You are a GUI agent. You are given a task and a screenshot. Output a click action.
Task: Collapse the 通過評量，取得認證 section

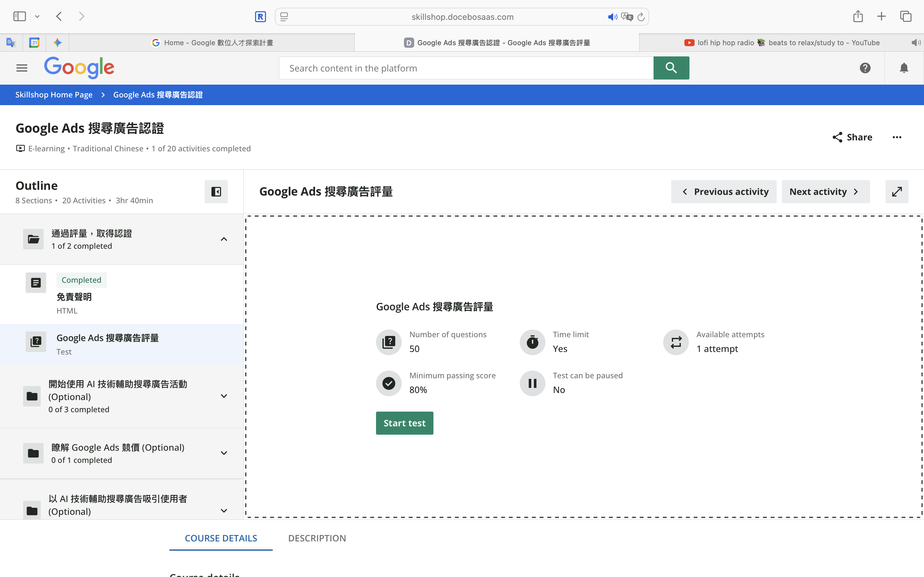(x=224, y=239)
